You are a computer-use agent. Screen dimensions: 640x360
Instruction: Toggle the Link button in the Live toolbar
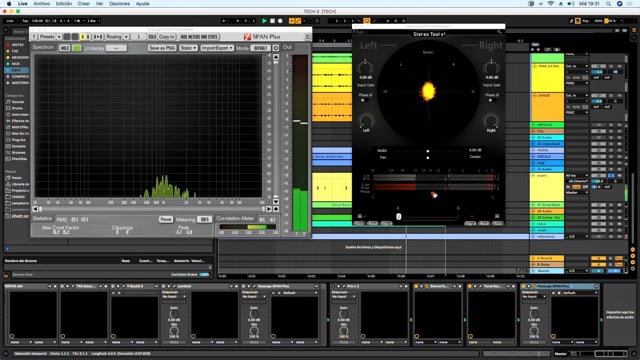click(x=10, y=21)
